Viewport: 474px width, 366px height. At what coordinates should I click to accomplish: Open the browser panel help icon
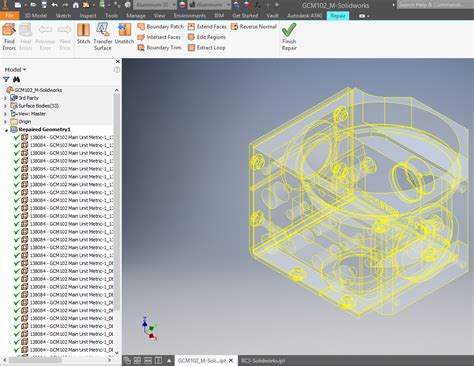(117, 70)
